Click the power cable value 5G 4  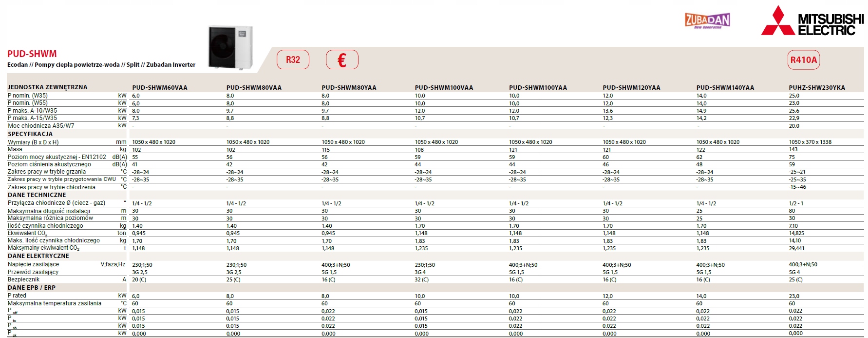[794, 272]
